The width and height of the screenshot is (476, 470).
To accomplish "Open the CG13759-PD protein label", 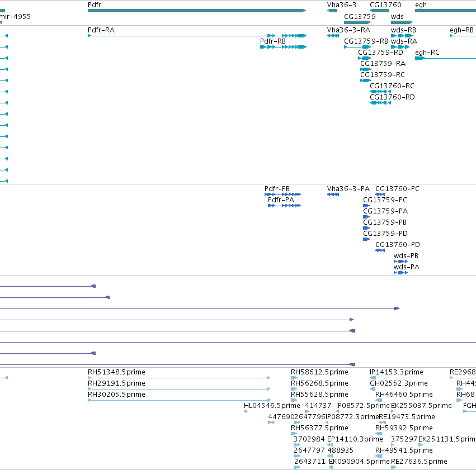I will (385, 234).
